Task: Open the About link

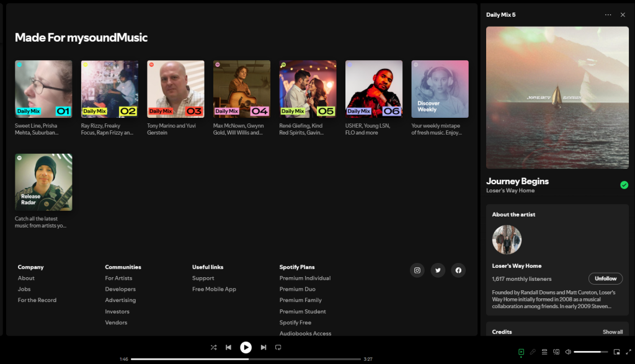Action: pos(26,278)
